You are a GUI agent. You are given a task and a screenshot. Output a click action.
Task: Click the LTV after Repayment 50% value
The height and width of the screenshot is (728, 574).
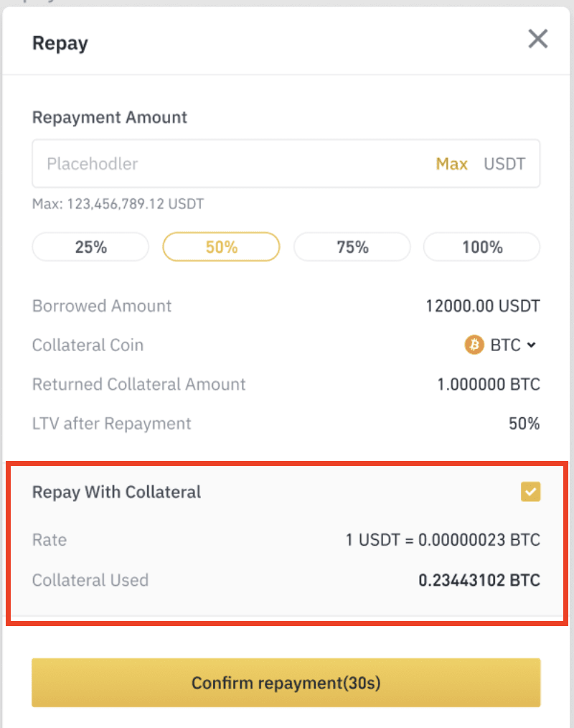coord(524,424)
